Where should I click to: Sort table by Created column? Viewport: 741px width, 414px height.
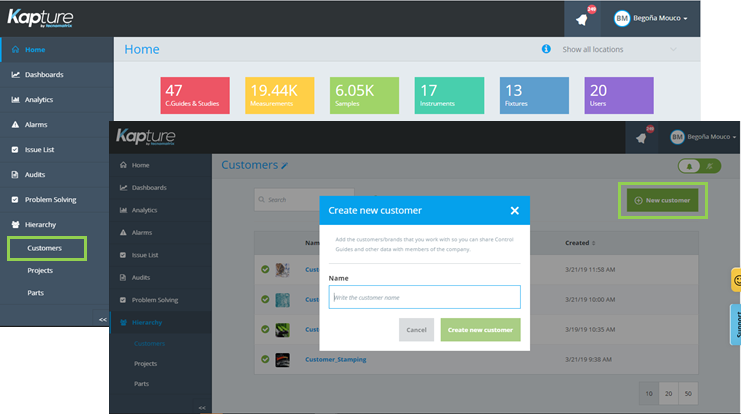point(580,243)
